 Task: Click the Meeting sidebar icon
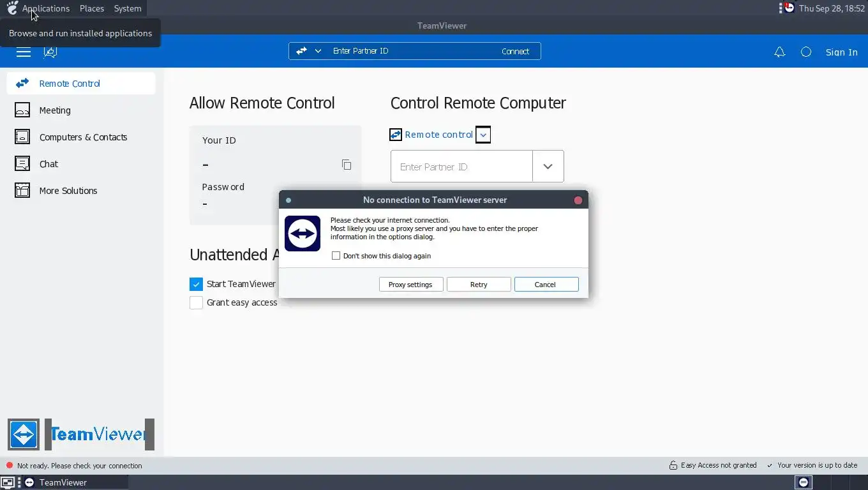click(22, 110)
